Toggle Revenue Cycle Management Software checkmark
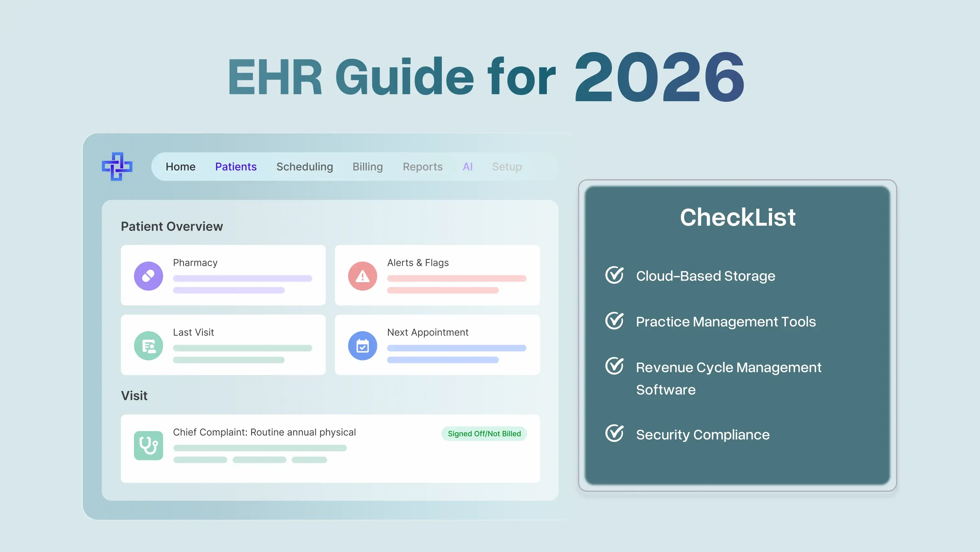 [614, 366]
